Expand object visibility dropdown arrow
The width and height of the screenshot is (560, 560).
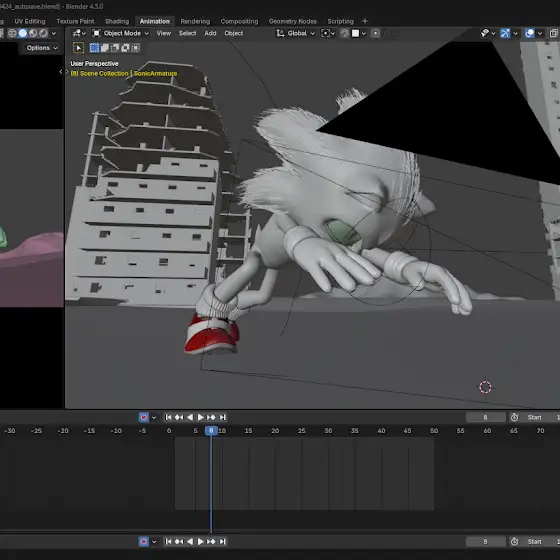click(x=494, y=33)
